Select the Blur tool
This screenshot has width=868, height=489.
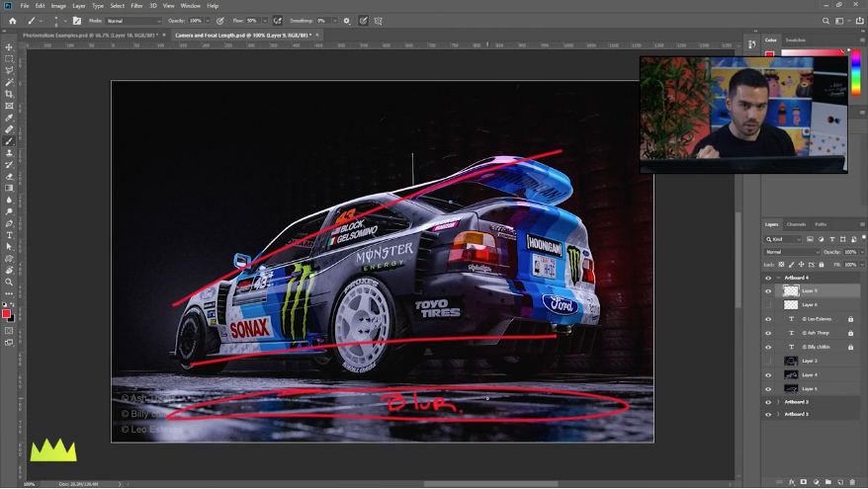9,200
